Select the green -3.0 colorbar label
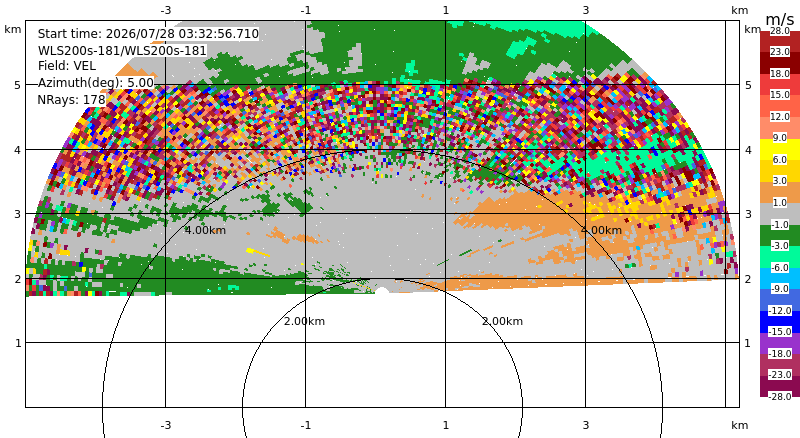Viewport: 800px width, 438px height. [780, 246]
